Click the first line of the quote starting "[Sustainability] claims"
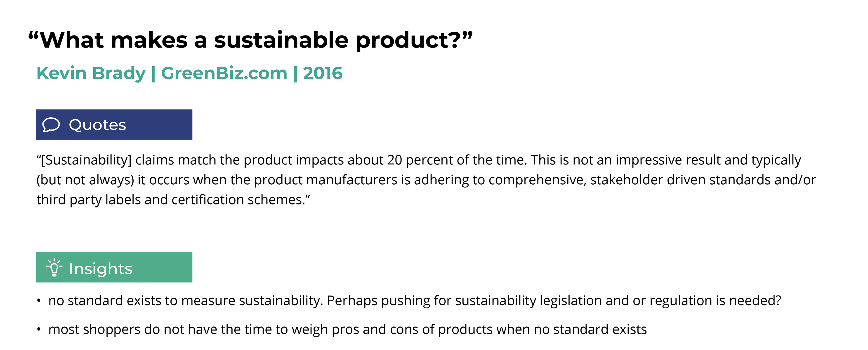 coord(419,160)
